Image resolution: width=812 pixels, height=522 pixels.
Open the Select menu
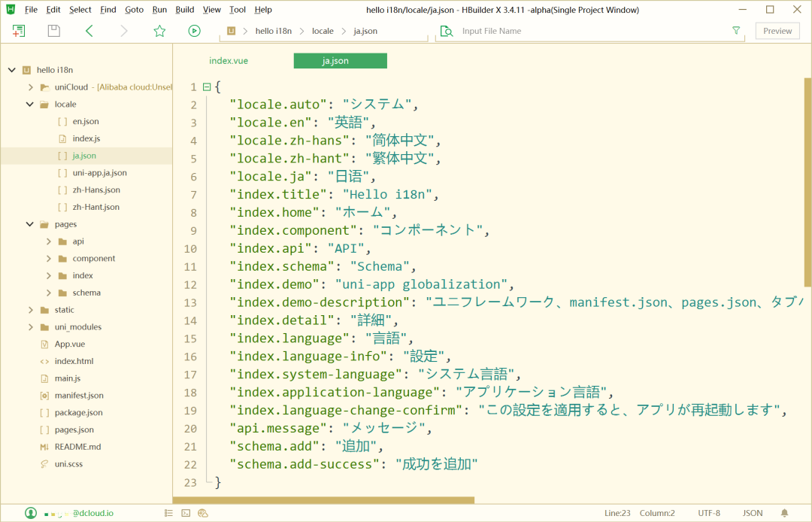pos(80,9)
